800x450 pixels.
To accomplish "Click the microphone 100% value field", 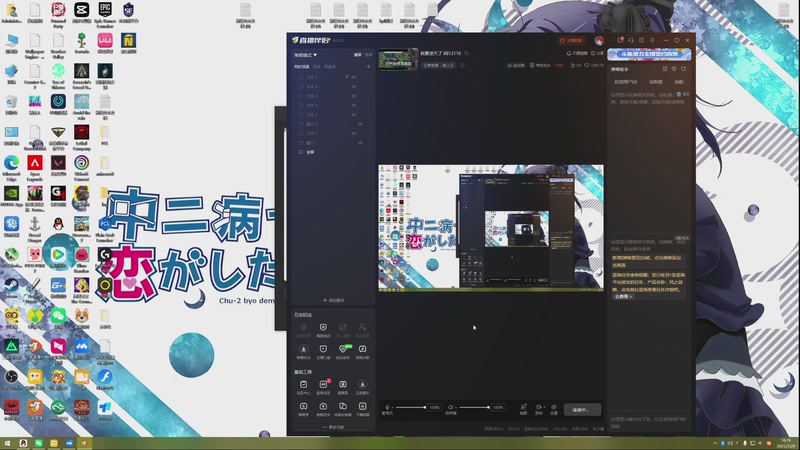I will (434, 407).
